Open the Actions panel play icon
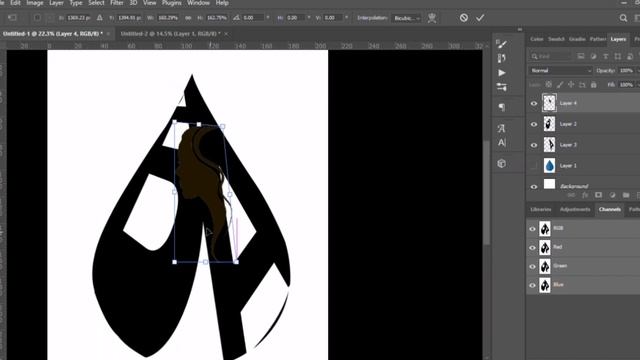Viewport: 640px width, 360px height. coord(502,73)
